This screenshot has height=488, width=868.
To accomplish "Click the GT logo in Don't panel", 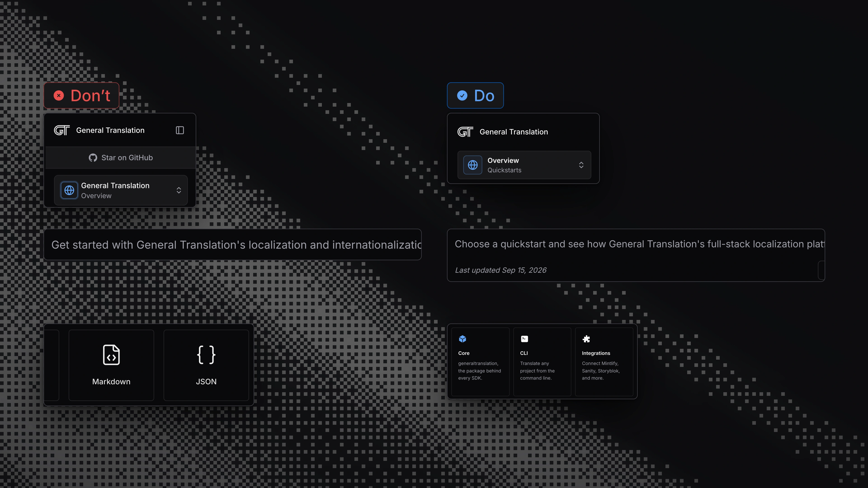I will tap(62, 130).
